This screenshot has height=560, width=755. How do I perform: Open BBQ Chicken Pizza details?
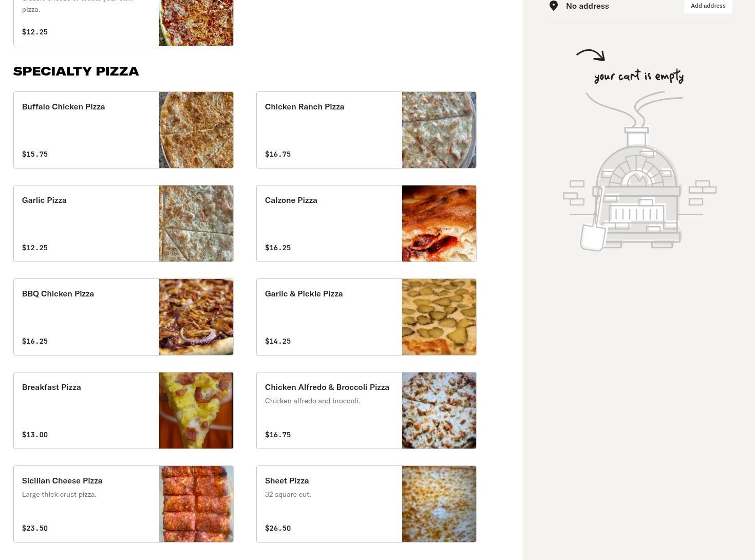(123, 317)
